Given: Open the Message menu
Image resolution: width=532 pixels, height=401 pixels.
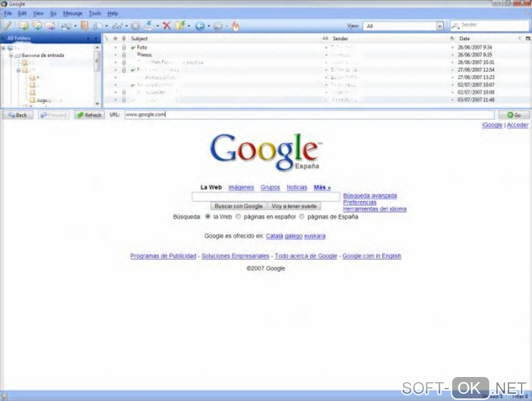Looking at the screenshot, I should [72, 13].
